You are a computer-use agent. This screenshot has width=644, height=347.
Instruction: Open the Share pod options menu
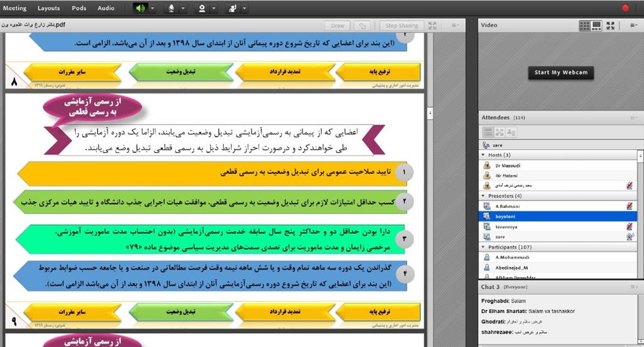(x=455, y=25)
